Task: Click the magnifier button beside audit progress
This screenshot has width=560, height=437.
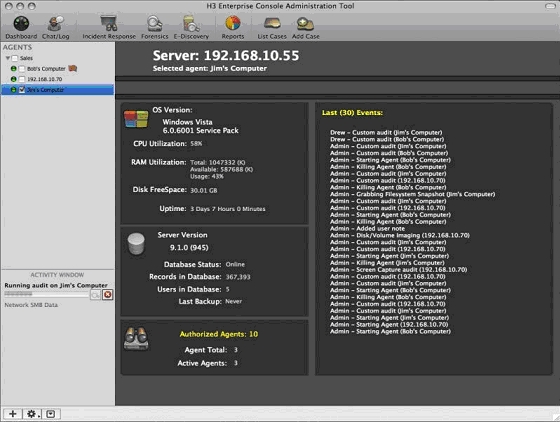Action: (95, 295)
